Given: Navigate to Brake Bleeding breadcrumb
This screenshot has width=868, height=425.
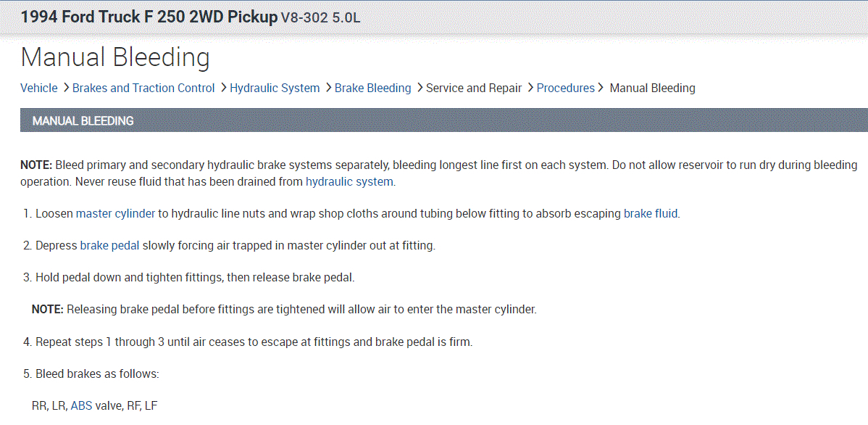Looking at the screenshot, I should tap(372, 88).
